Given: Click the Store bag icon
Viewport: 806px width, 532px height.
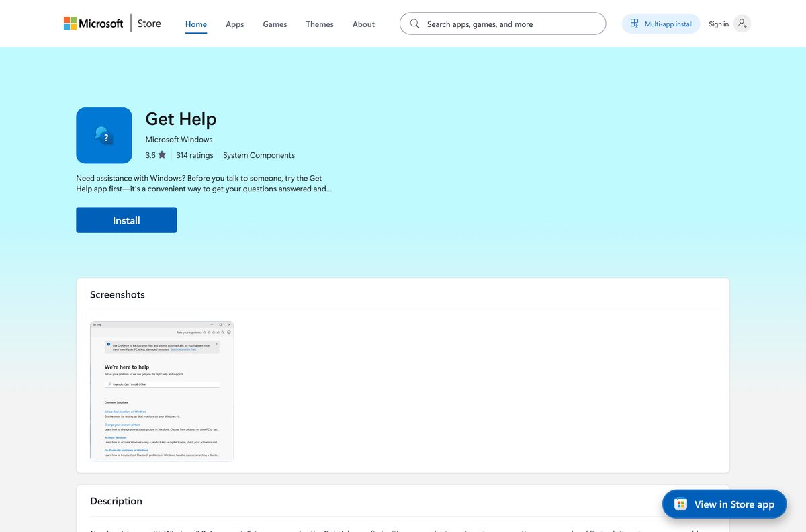Looking at the screenshot, I should [x=680, y=504].
